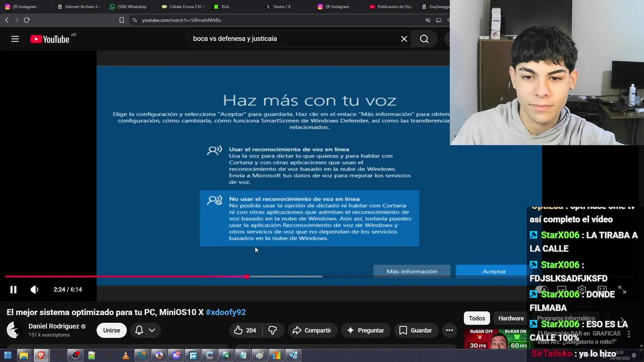The width and height of the screenshot is (644, 362).
Task: Clear the YouTube search box text
Action: tap(404, 39)
